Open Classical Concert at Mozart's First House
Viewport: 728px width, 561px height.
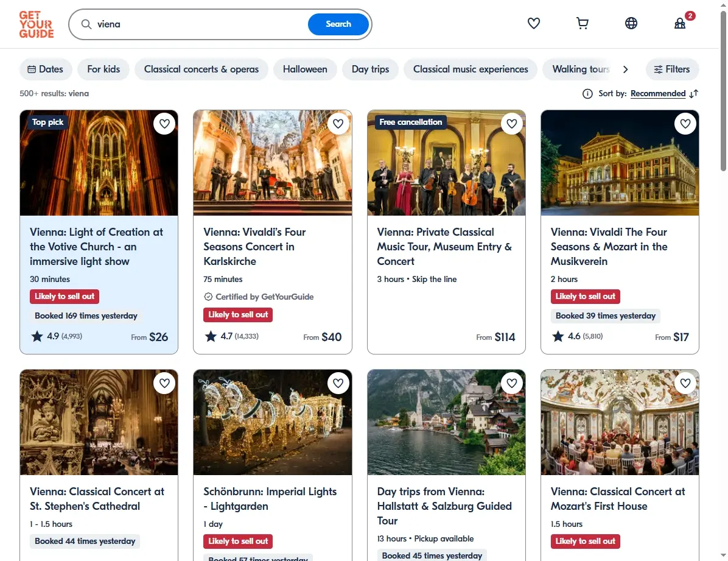point(618,499)
